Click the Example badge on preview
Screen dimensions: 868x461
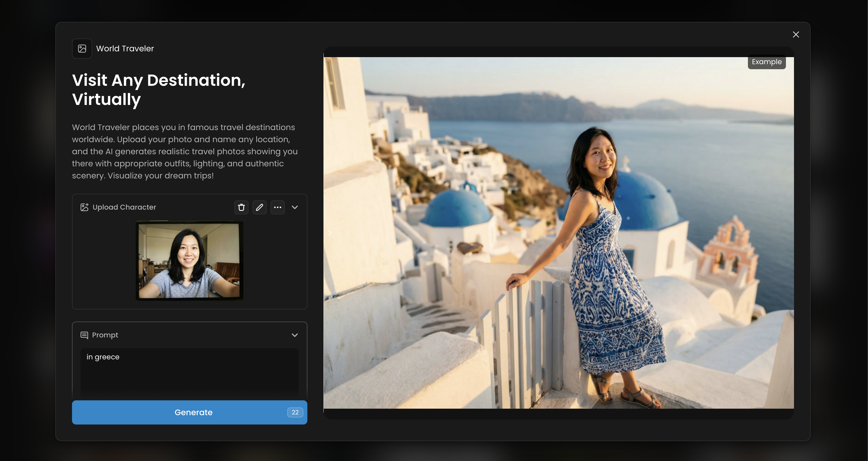pyautogui.click(x=766, y=62)
